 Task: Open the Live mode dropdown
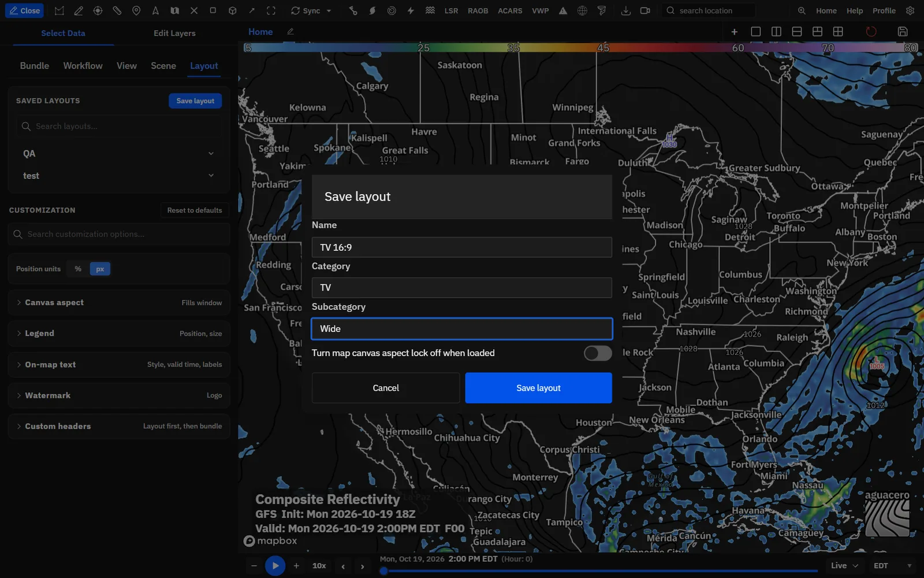tap(844, 566)
